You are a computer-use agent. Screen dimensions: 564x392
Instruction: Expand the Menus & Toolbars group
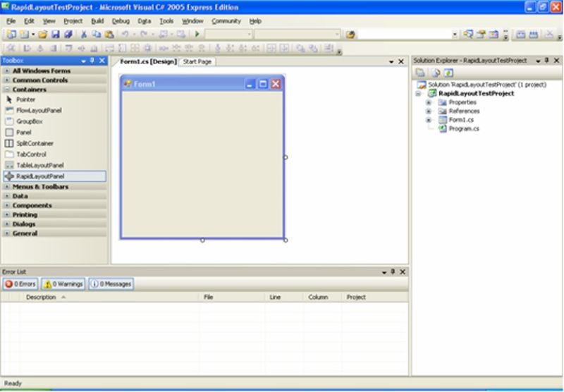click(x=7, y=187)
